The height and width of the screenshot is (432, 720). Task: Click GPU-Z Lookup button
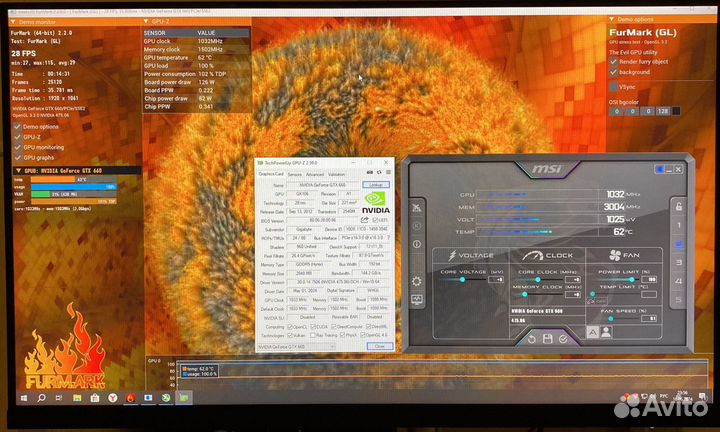tap(376, 185)
